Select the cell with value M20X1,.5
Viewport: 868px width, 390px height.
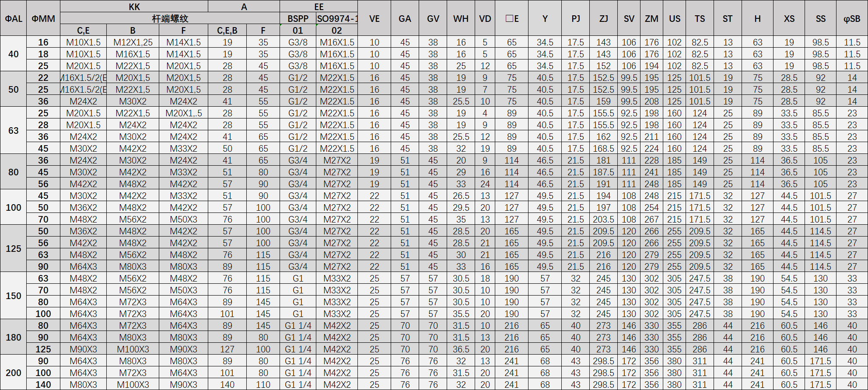[x=183, y=113]
